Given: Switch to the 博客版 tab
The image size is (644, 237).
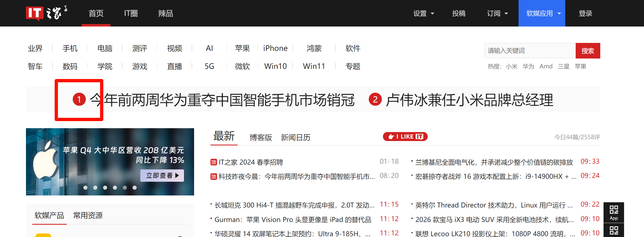Looking at the screenshot, I should click(261, 137).
